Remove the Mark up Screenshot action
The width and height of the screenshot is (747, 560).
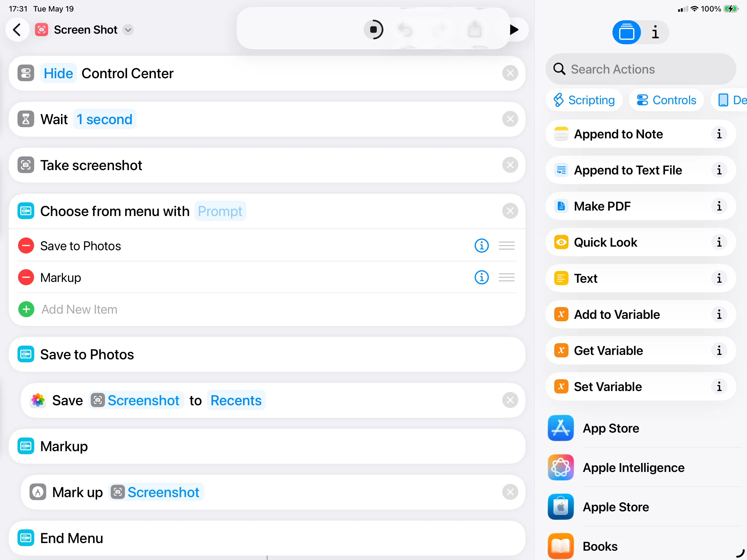(510, 492)
